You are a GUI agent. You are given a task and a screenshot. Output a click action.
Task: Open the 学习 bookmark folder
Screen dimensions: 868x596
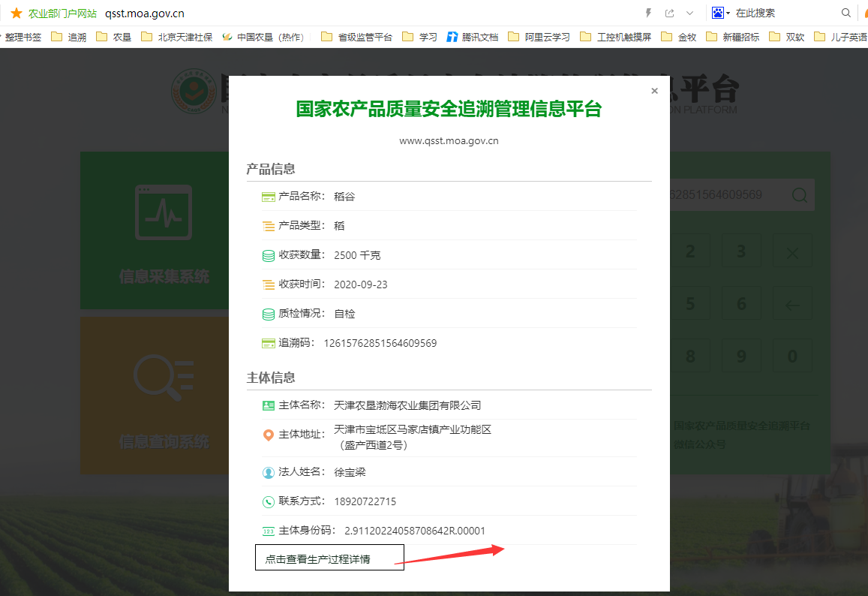tap(419, 37)
